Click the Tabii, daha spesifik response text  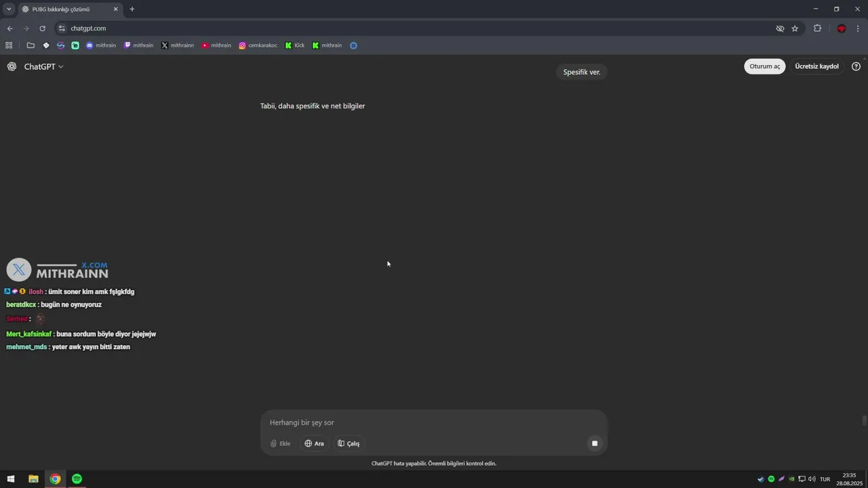point(313,106)
